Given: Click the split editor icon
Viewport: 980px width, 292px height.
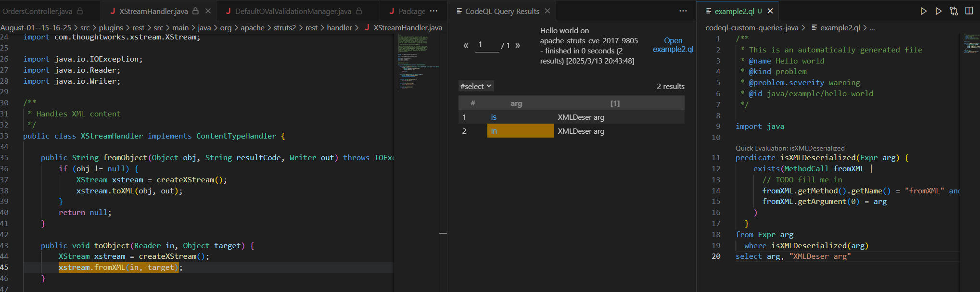Looking at the screenshot, I should pyautogui.click(x=969, y=11).
